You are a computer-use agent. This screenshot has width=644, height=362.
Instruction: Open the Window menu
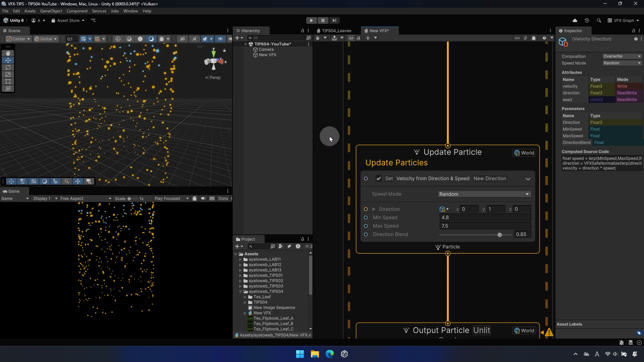pos(130,11)
